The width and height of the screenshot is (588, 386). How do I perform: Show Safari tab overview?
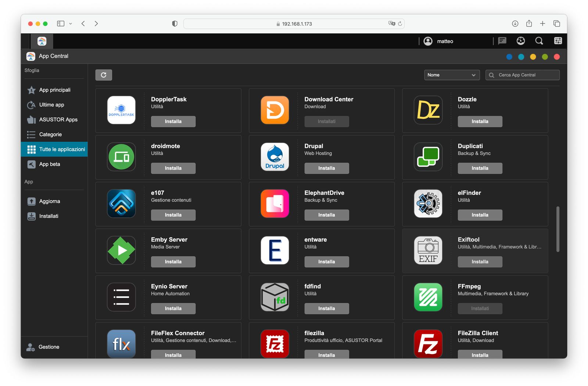557,24
